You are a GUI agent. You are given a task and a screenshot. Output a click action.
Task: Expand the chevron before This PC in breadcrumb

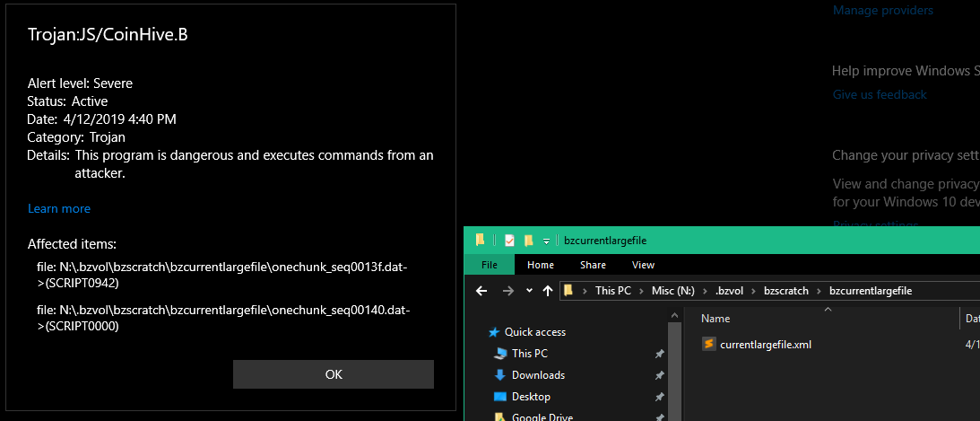click(x=585, y=291)
